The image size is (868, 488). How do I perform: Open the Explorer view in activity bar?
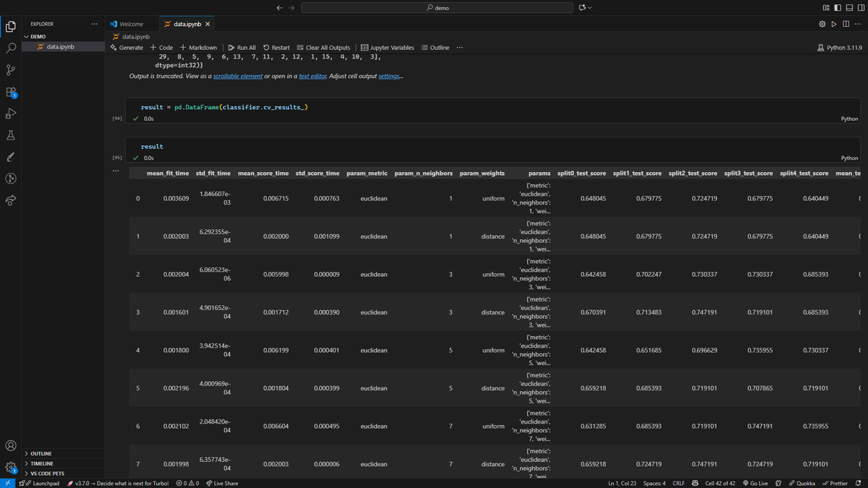[x=11, y=27]
